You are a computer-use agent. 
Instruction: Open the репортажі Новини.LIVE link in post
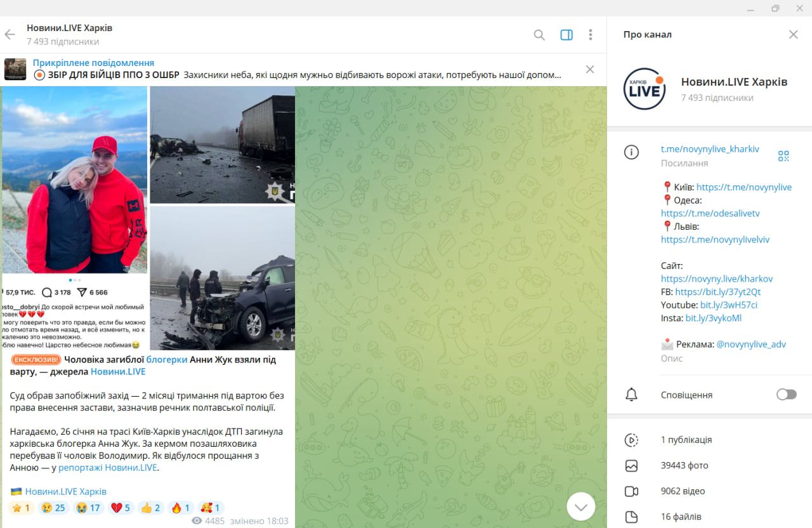pyautogui.click(x=108, y=468)
